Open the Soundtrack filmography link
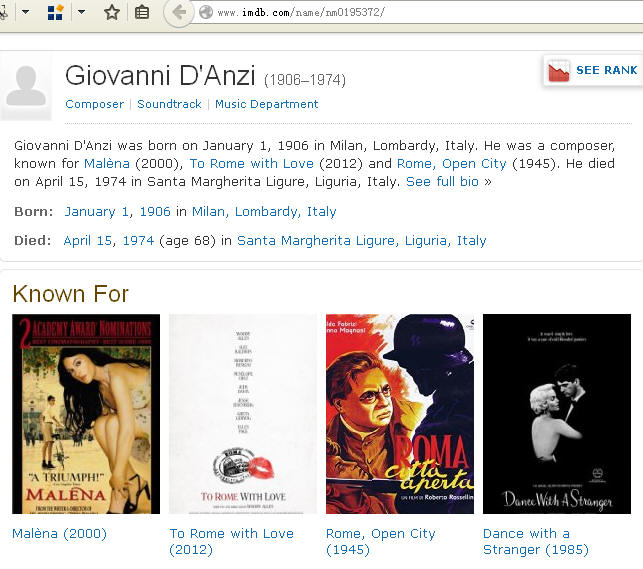 pyautogui.click(x=169, y=104)
